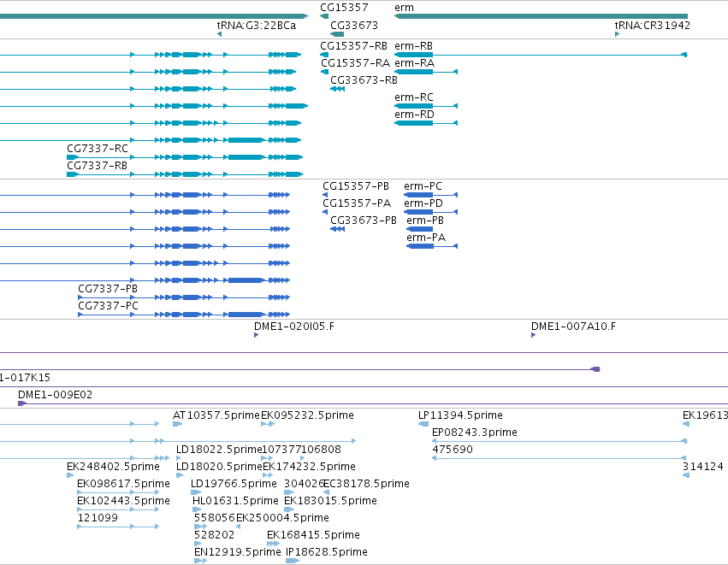Click the 475690 feature label
728x565 pixels.
[453, 450]
